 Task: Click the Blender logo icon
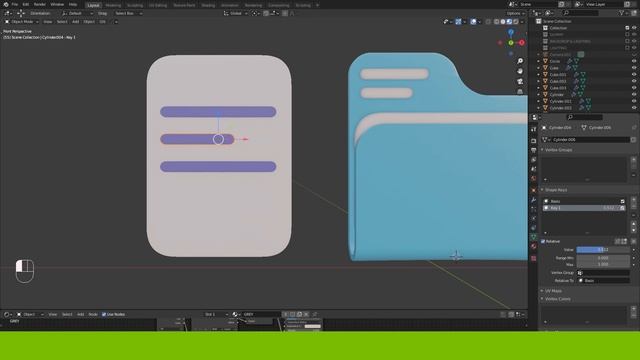coord(6,4)
